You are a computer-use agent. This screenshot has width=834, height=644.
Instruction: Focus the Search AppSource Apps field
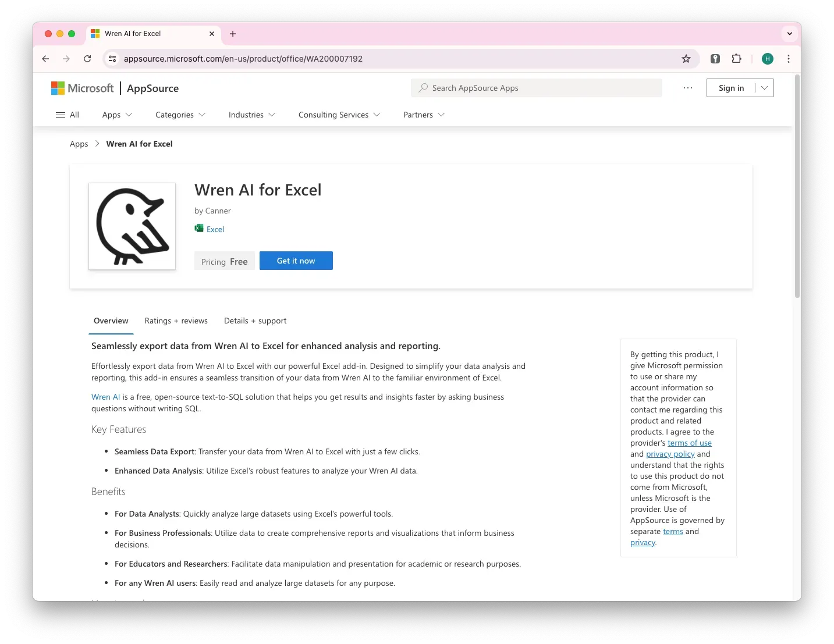(x=536, y=88)
